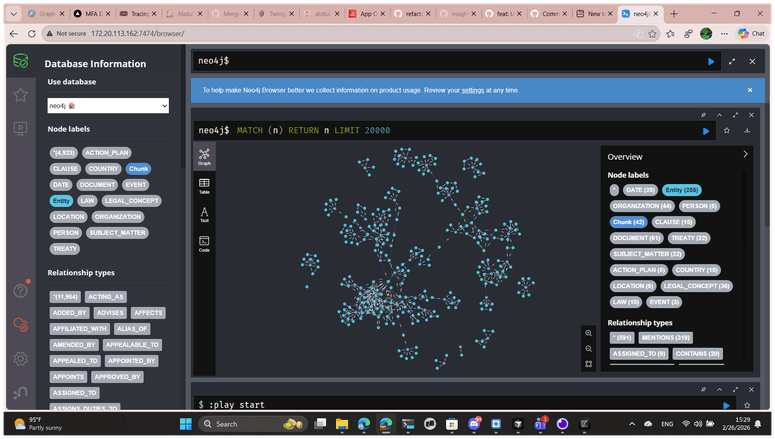775x439 pixels.
Task: Save MATCH query as favorite
Action: 727,131
